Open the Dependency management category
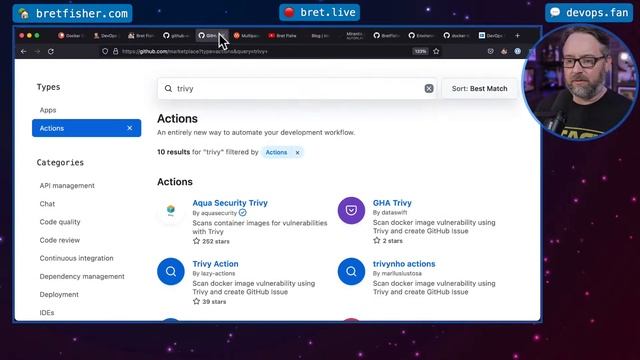Image resolution: width=640 pixels, height=360 pixels. 82,276
